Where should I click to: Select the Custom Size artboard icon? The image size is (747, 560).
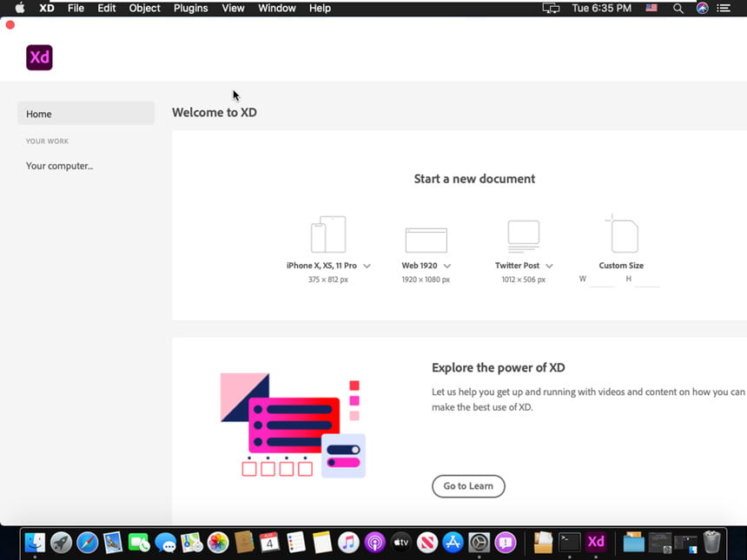tap(622, 234)
